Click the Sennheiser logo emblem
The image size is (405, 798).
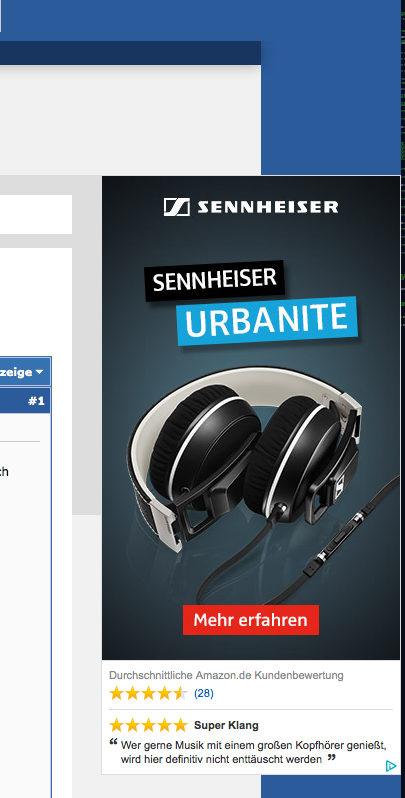pos(177,207)
